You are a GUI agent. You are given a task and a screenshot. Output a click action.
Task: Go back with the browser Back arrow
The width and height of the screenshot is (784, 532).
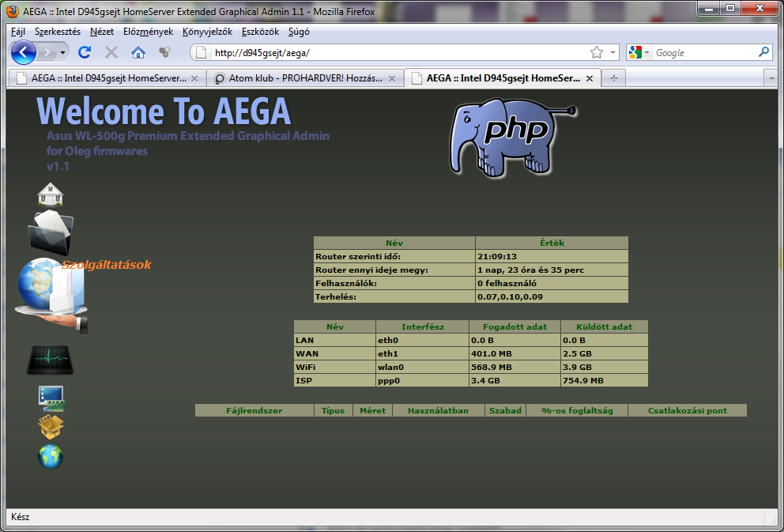coord(23,52)
